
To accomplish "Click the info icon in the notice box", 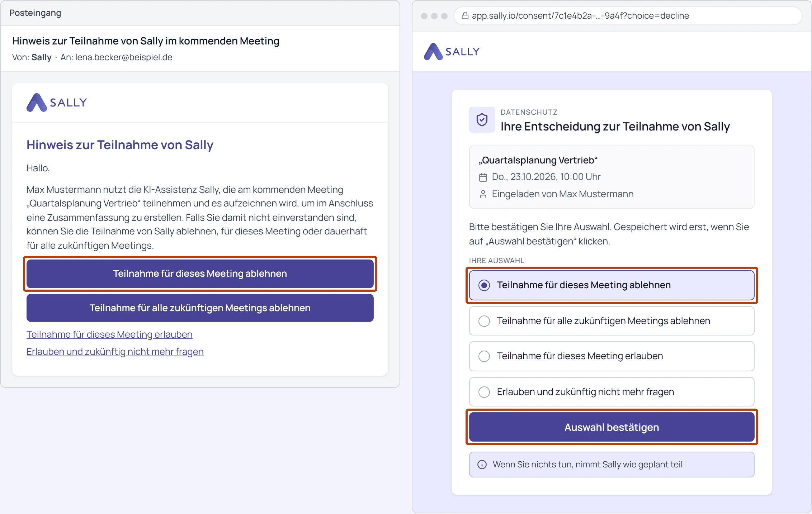I will (x=482, y=465).
